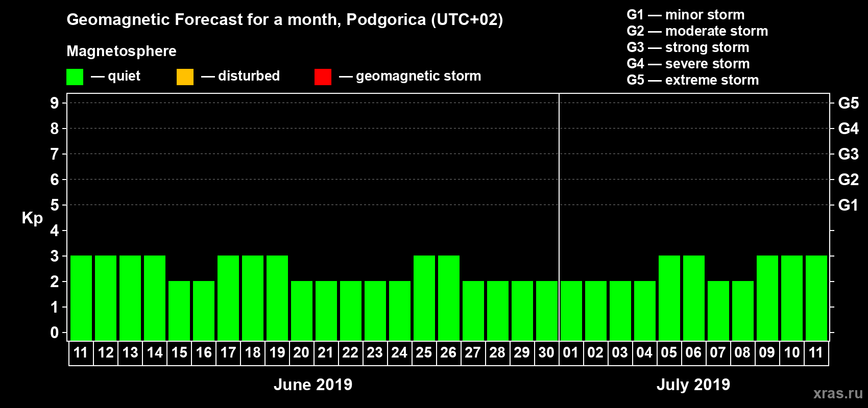Select the June 11 date cell
Viewport: 868px width, 408px height.
click(81, 353)
